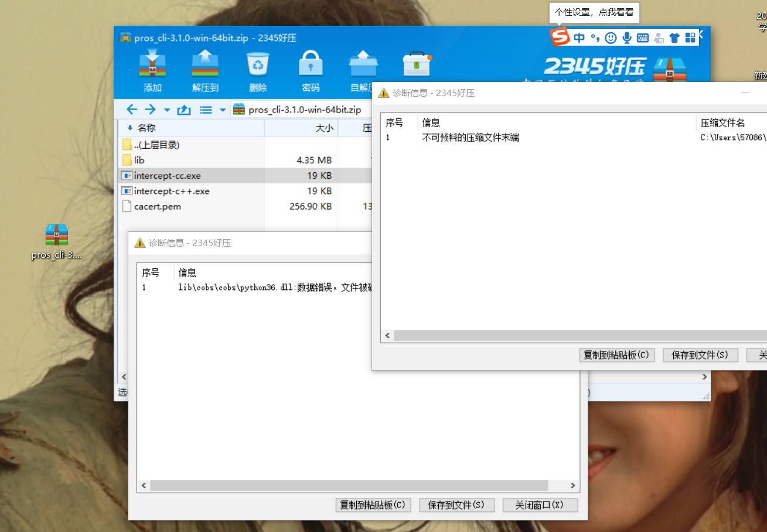
Task: Select the intercept-c++.exe file
Action: (245, 191)
